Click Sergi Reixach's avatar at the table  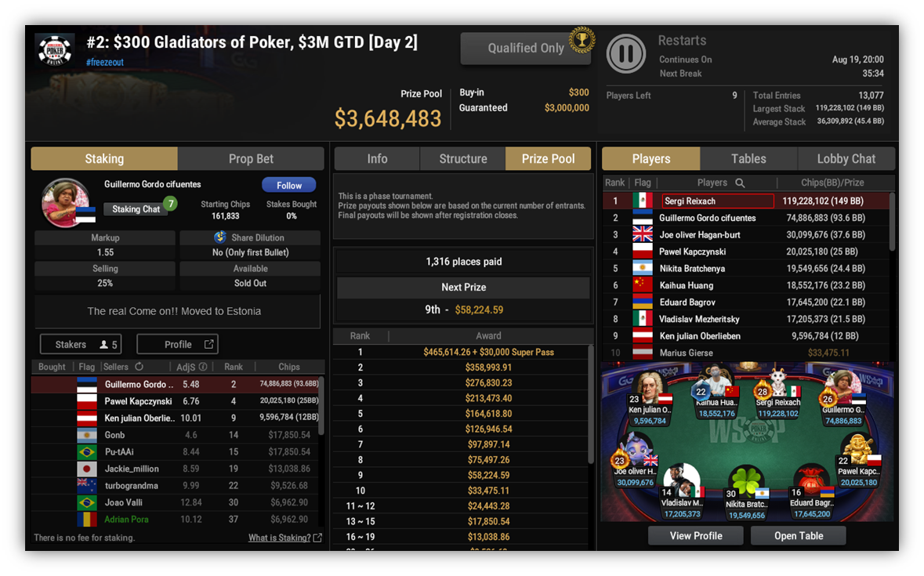778,383
